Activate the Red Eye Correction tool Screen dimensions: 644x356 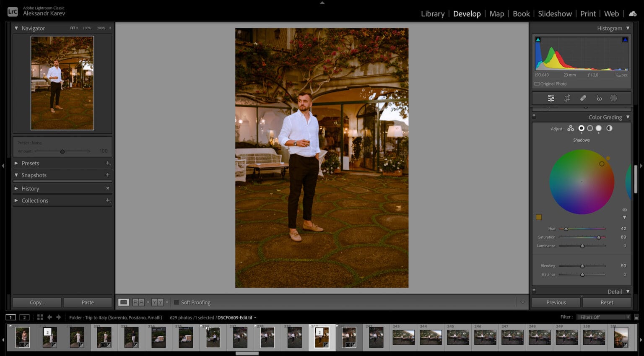point(599,98)
